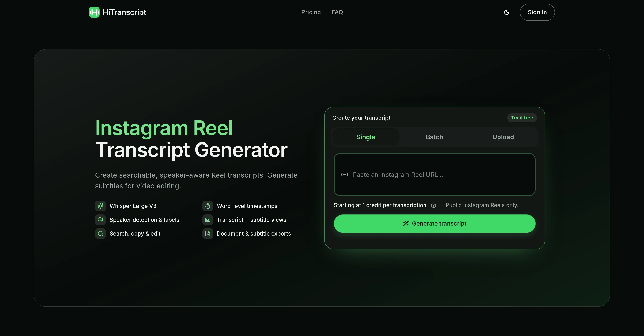
Task: Toggle the dark mode moon icon
Action: coord(507,12)
